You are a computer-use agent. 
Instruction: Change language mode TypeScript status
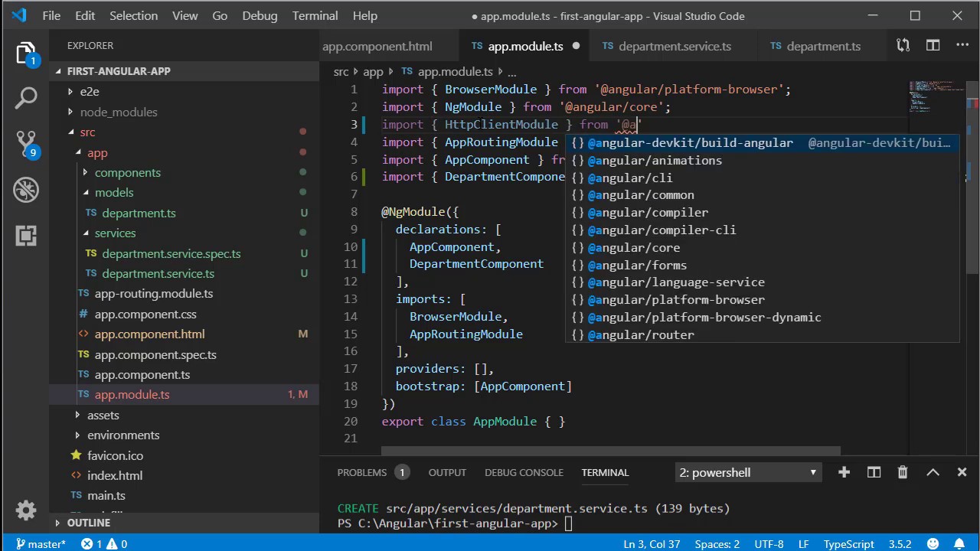tap(848, 544)
